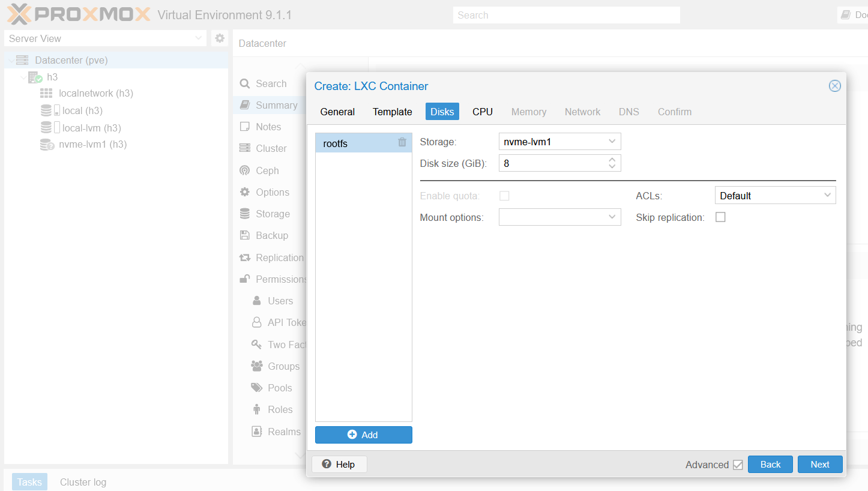Click the Next button
The height and width of the screenshot is (491, 868).
click(x=820, y=464)
